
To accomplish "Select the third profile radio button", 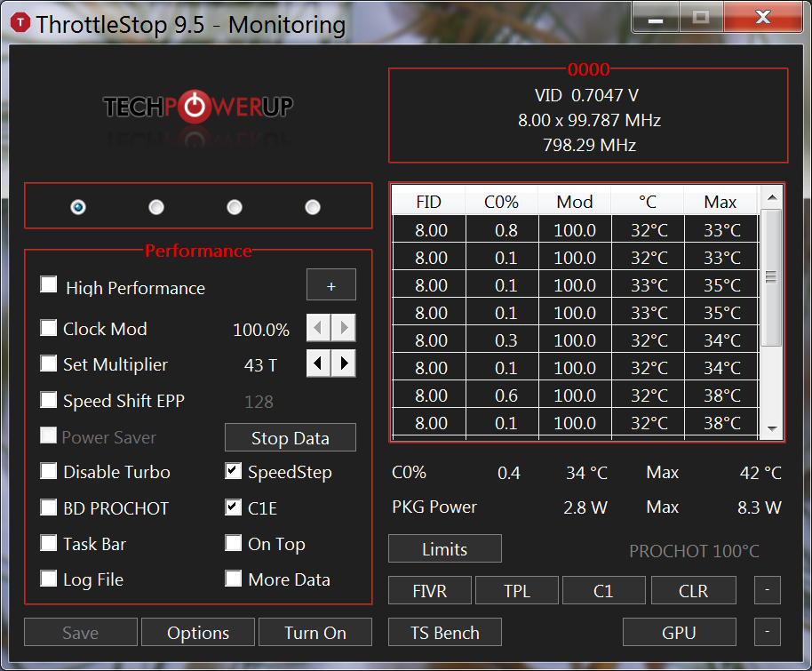I will pyautogui.click(x=235, y=207).
